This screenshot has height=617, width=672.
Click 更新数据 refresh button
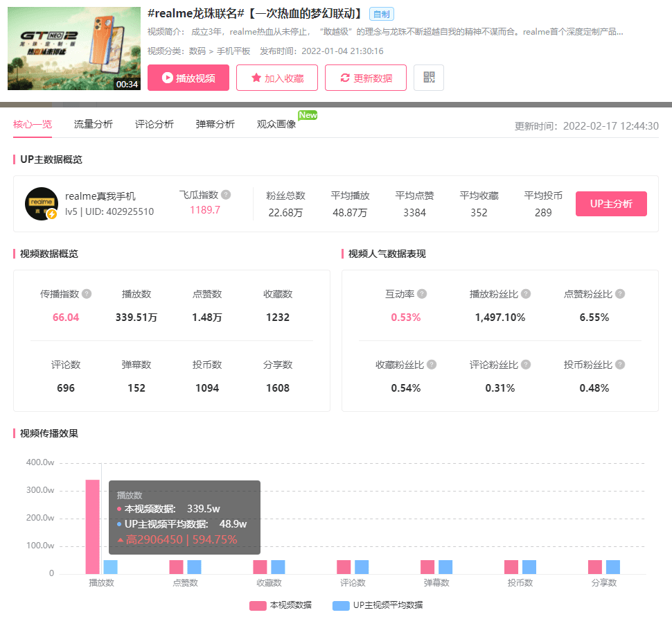(366, 78)
